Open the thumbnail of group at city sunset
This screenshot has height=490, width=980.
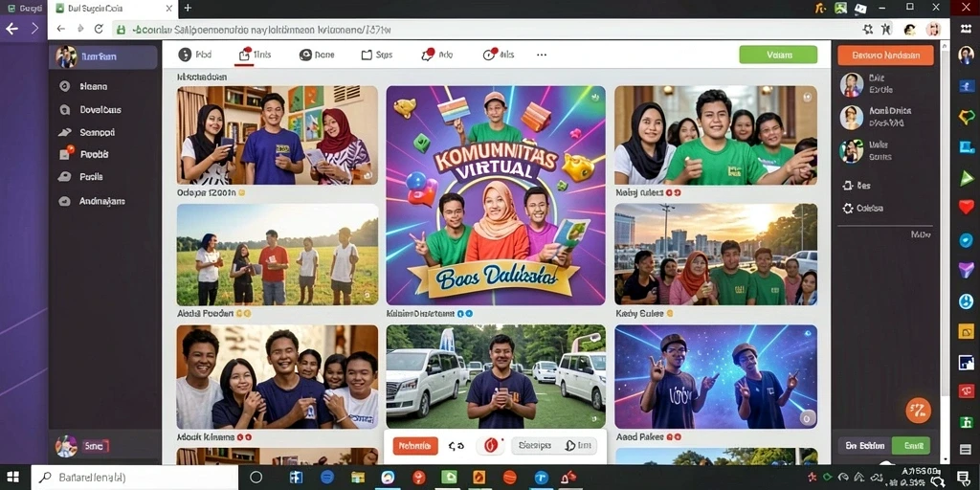716,255
